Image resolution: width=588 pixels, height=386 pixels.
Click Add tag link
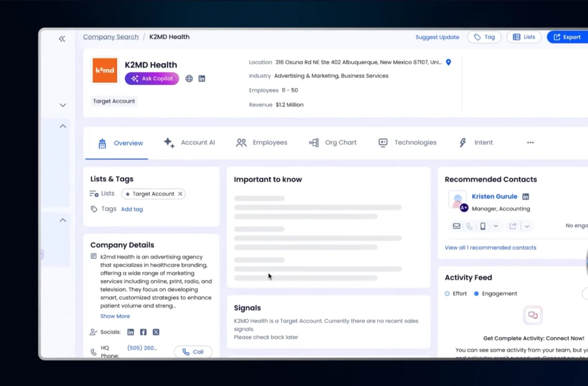[132, 209]
